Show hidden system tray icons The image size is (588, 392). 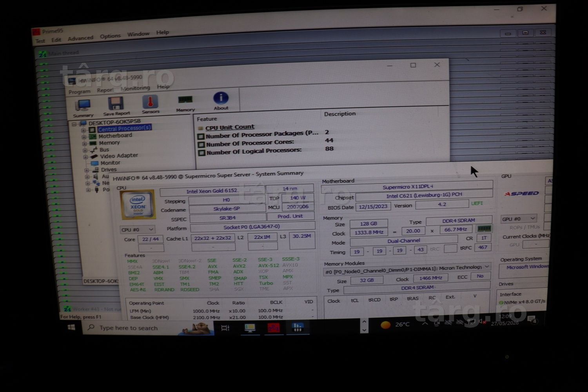pos(425,324)
